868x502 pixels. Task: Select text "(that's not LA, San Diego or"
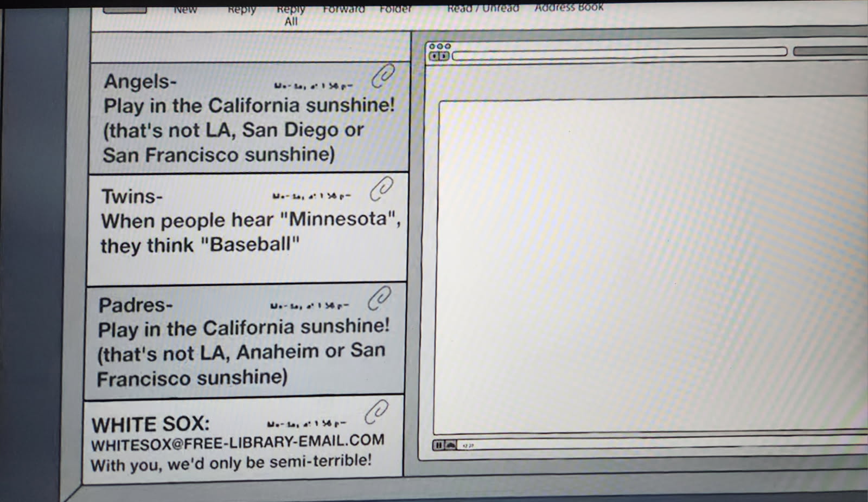(x=233, y=131)
